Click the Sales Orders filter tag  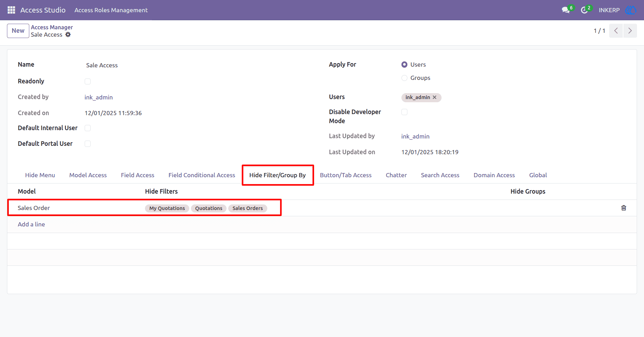pyautogui.click(x=248, y=208)
